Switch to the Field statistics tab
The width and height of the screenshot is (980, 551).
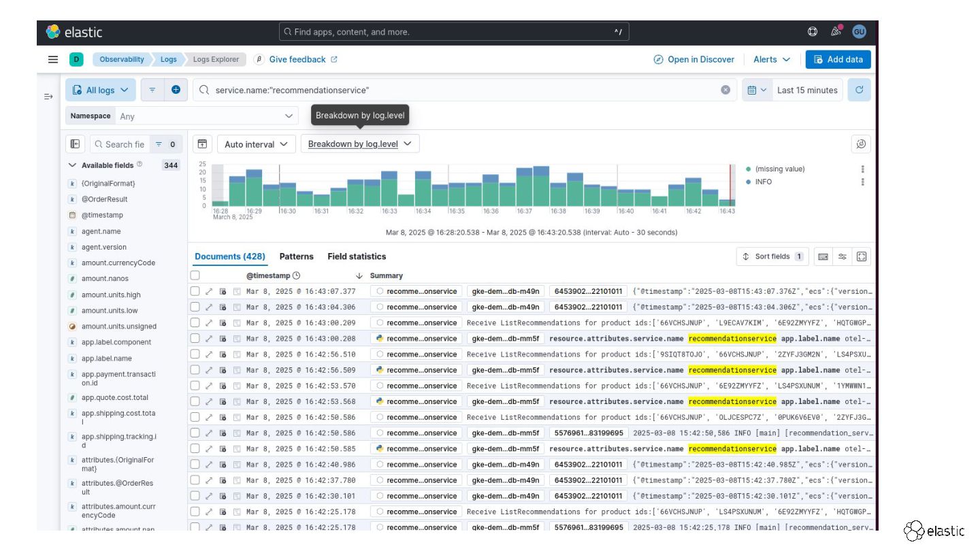click(357, 256)
